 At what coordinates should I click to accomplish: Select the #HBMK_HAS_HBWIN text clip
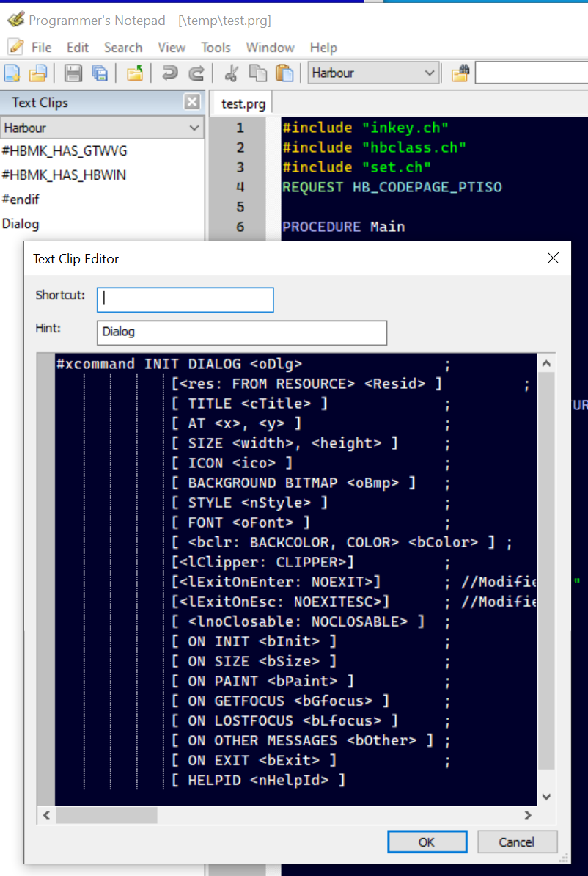(x=65, y=175)
